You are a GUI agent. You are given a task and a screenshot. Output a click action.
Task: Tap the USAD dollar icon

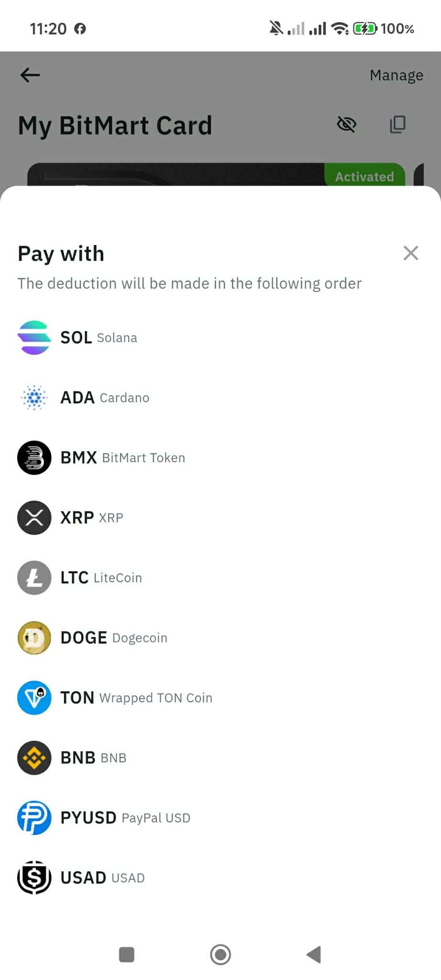(x=34, y=878)
